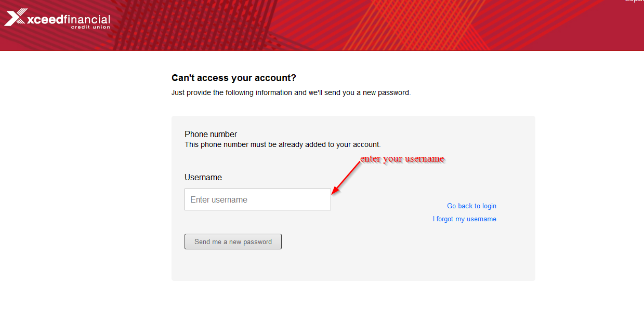The height and width of the screenshot is (321, 644).
Task: Click the 'Just provide the following information' sentence
Action: pyautogui.click(x=291, y=93)
